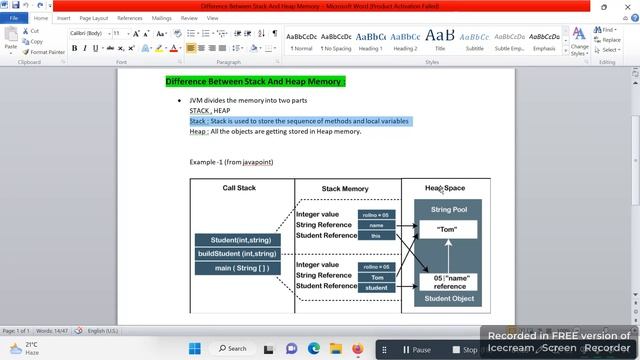This screenshot has width=640, height=360.
Task: Open Word Help
Action: pyautogui.click(x=635, y=18)
